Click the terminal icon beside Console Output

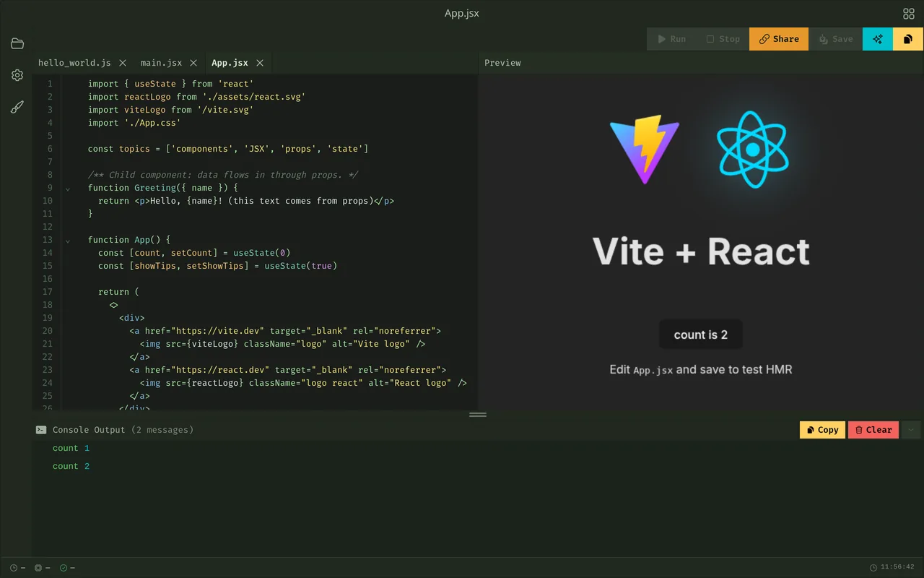click(x=41, y=430)
